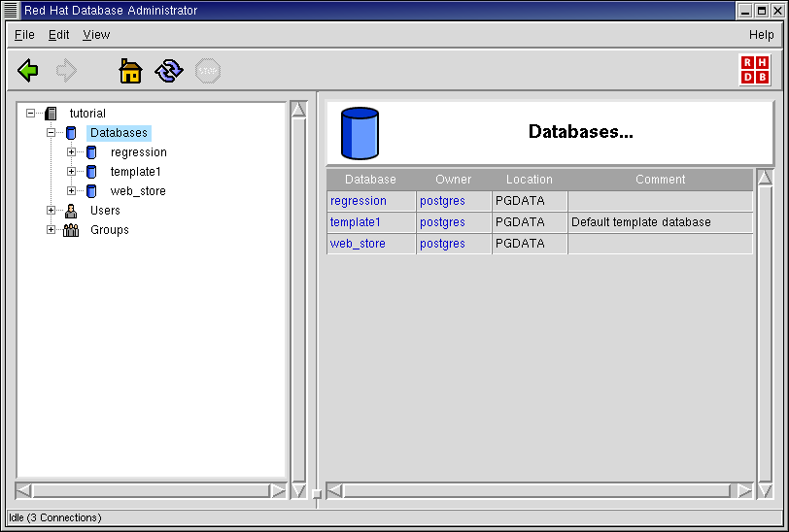Go to the Home view icon
This screenshot has height=532, width=789.
pos(130,71)
